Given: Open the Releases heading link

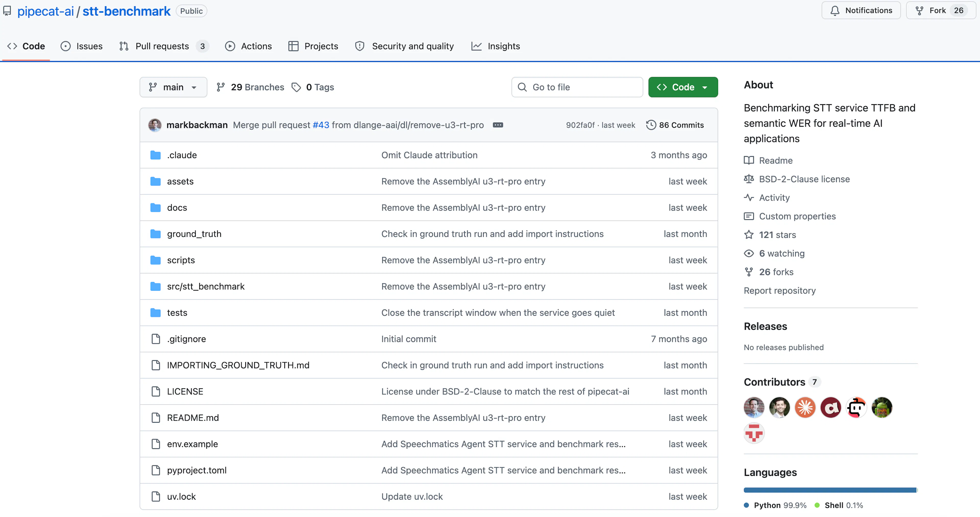Looking at the screenshot, I should click(765, 326).
